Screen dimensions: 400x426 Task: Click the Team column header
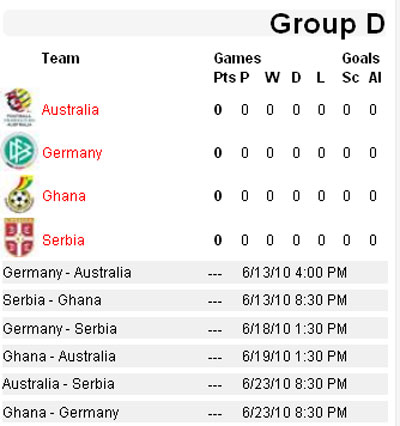(61, 59)
